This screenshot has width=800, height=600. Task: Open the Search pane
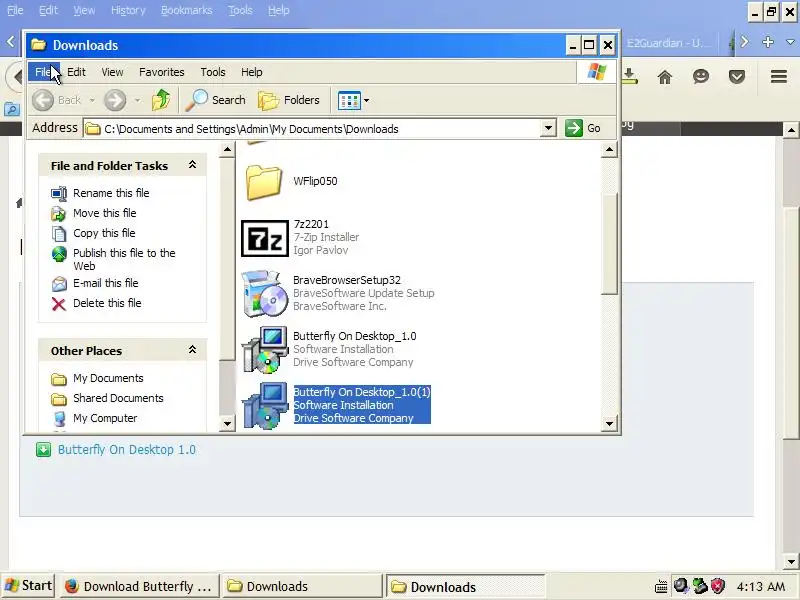pos(215,100)
